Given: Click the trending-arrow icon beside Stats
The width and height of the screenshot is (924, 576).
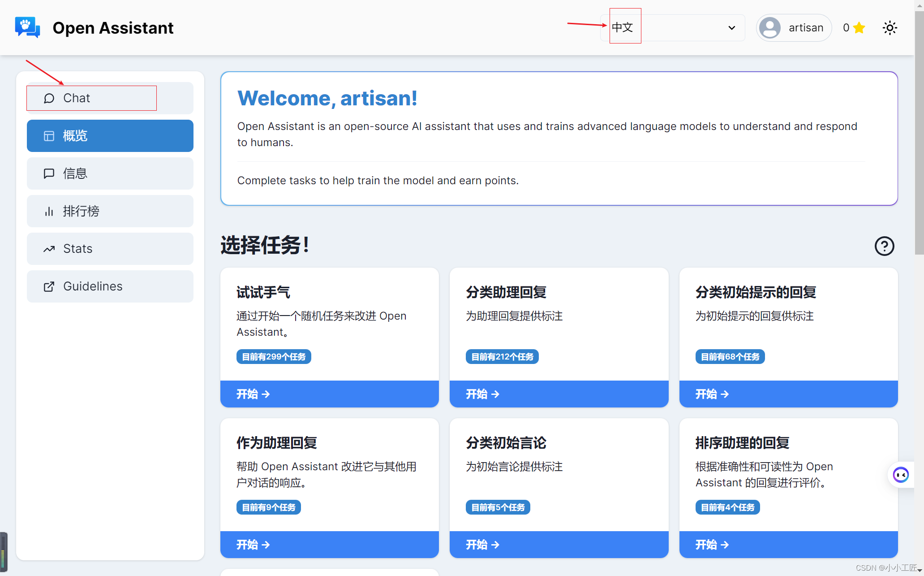Looking at the screenshot, I should click(49, 249).
